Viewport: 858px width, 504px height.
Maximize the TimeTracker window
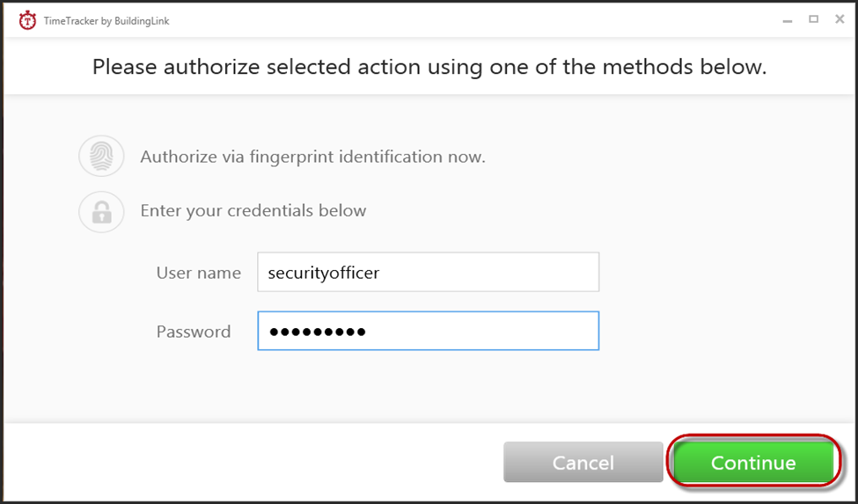814,19
